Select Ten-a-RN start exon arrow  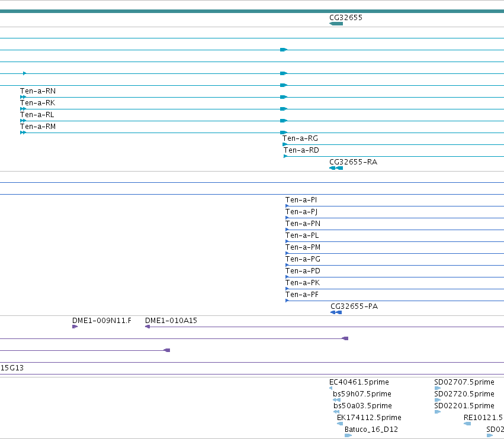tap(23, 97)
